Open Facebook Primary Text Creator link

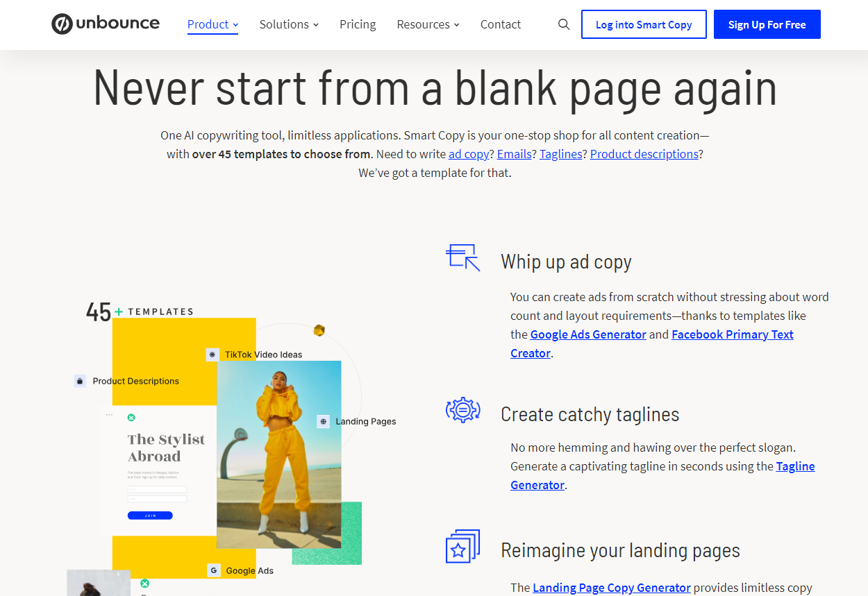pyautogui.click(x=733, y=334)
